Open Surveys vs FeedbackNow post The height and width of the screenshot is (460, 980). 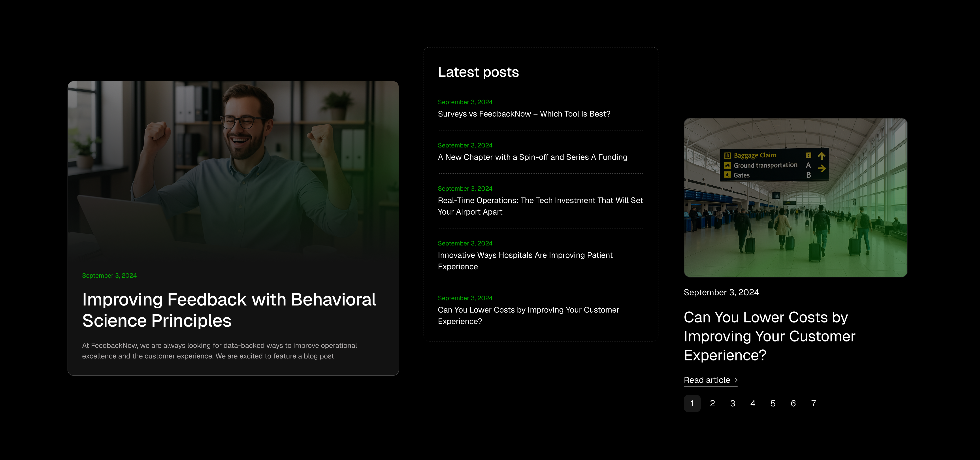tap(524, 114)
